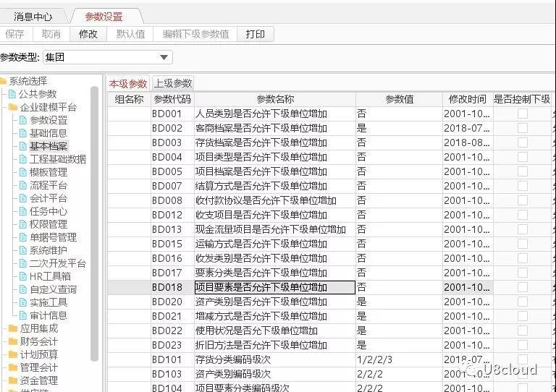Switch to the 上级参数 tab

click(173, 83)
